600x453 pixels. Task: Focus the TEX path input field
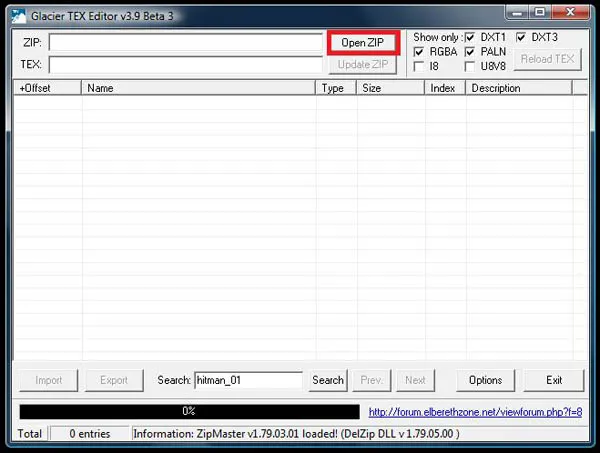[186, 64]
